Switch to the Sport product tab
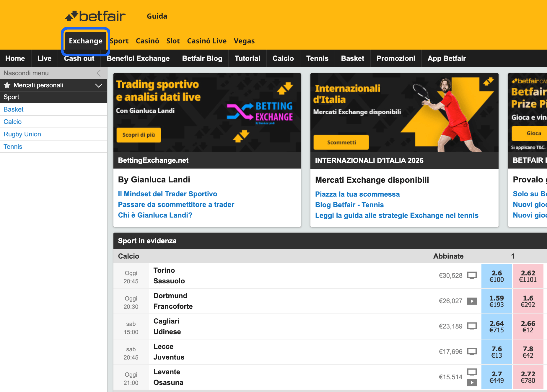Screen dimensions: 547x392 (x=119, y=41)
